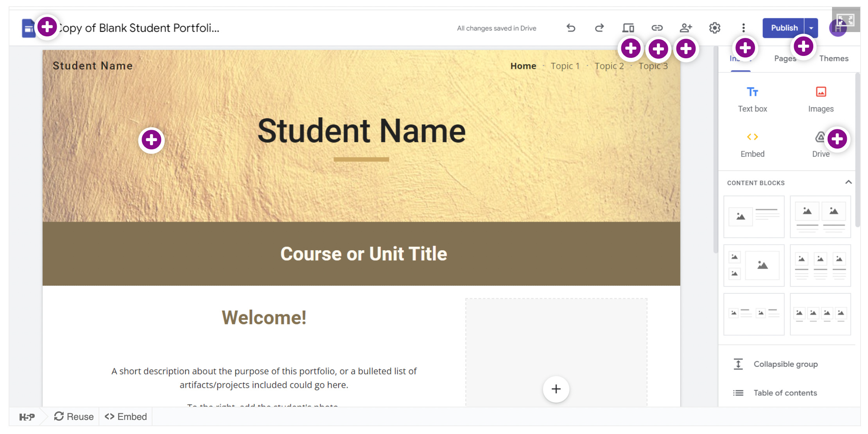Screen dimensions: 868x434
Task: Toggle fullscreen icon at top right
Action: click(x=845, y=20)
